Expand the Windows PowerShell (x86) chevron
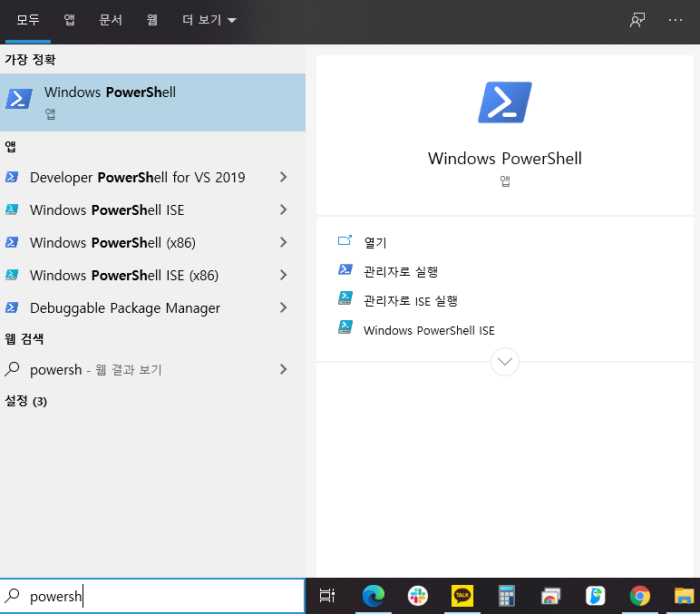Screen dimensions: 700x614 click(283, 242)
